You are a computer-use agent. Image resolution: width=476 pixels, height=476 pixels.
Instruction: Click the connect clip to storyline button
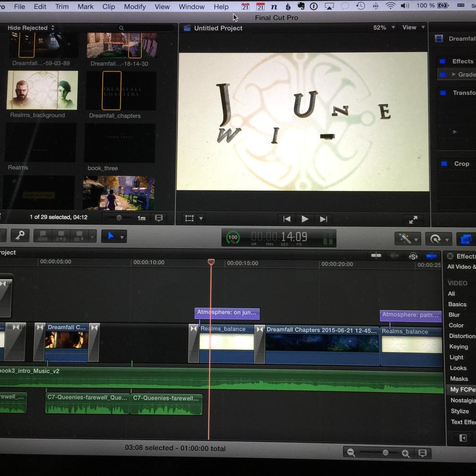43,236
